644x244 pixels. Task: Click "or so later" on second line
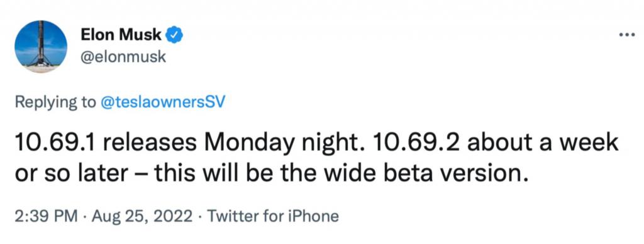71,175
